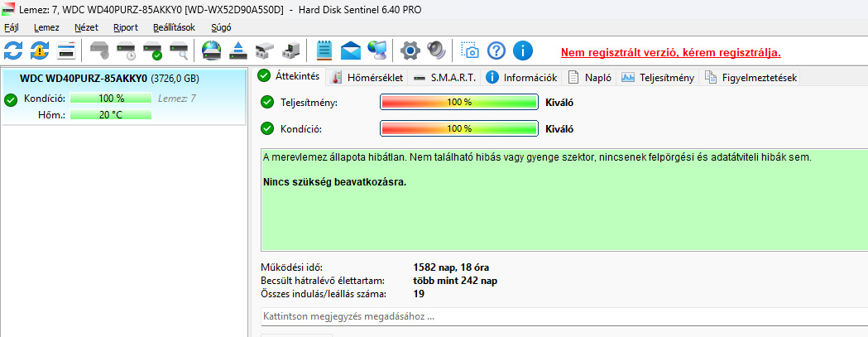The height and width of the screenshot is (337, 868).
Task: Open the Nézet menu
Action: pyautogui.click(x=86, y=27)
